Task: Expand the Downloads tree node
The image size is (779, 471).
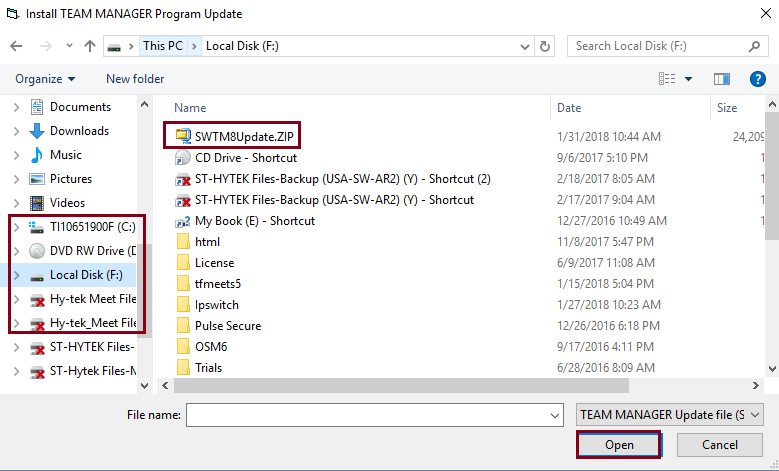Action: pos(16,131)
